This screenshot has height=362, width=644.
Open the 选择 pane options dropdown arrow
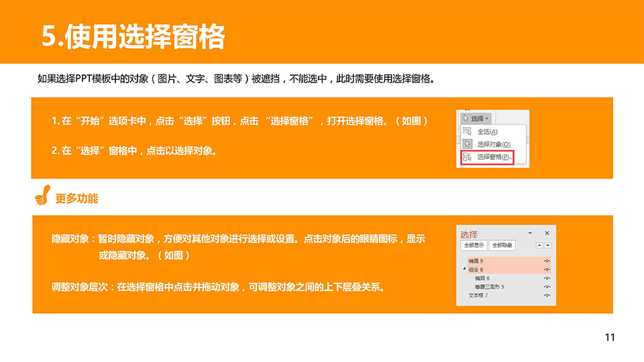coord(531,233)
